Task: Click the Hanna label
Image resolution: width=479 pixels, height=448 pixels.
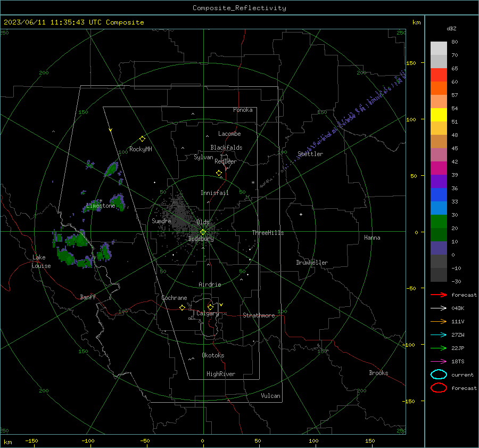Action: (372, 238)
